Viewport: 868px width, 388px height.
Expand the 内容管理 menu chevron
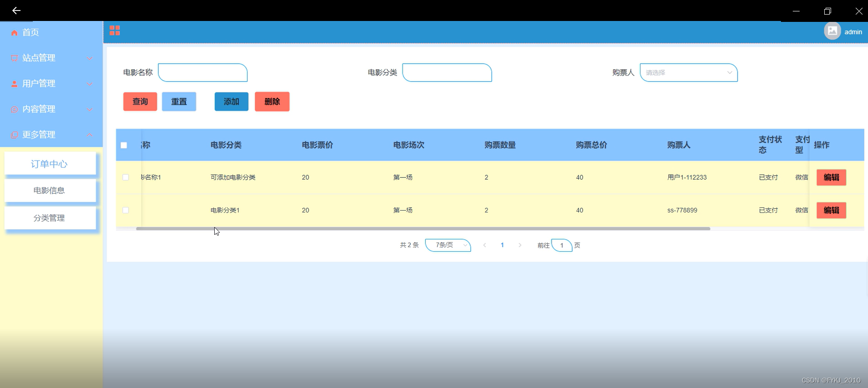(x=90, y=109)
